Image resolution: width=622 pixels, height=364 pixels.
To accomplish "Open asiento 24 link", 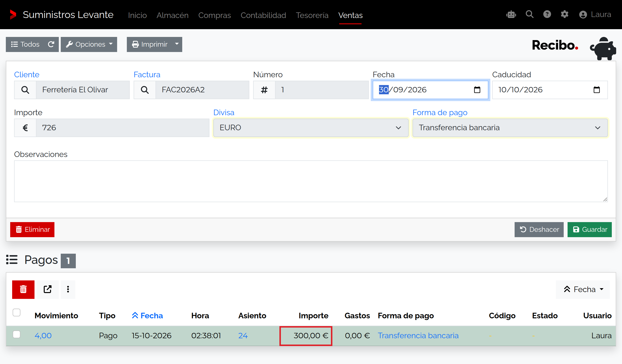I will pos(243,336).
